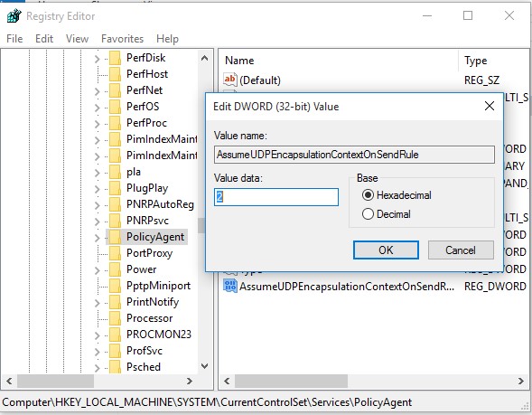Click the AssumeUDPEncapsulationContextOnSendR... DWORD value icon
Screen dimensions: 532x415
coord(229,287)
